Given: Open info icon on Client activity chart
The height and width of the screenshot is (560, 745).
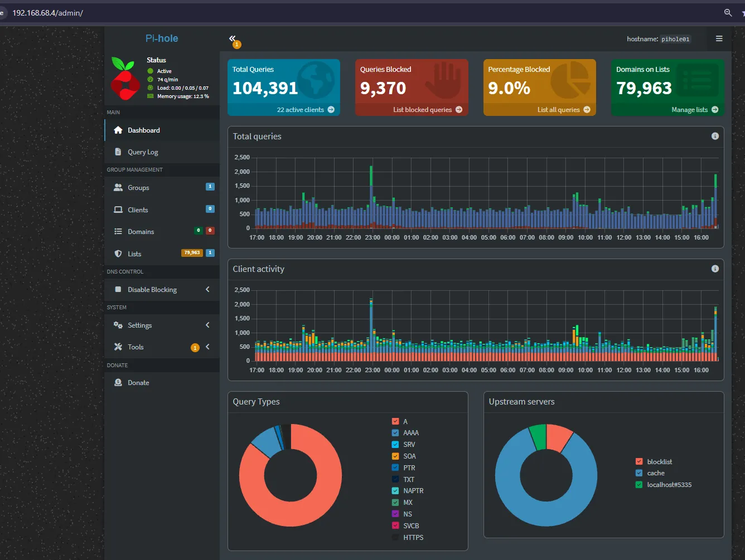Looking at the screenshot, I should pyautogui.click(x=715, y=269).
